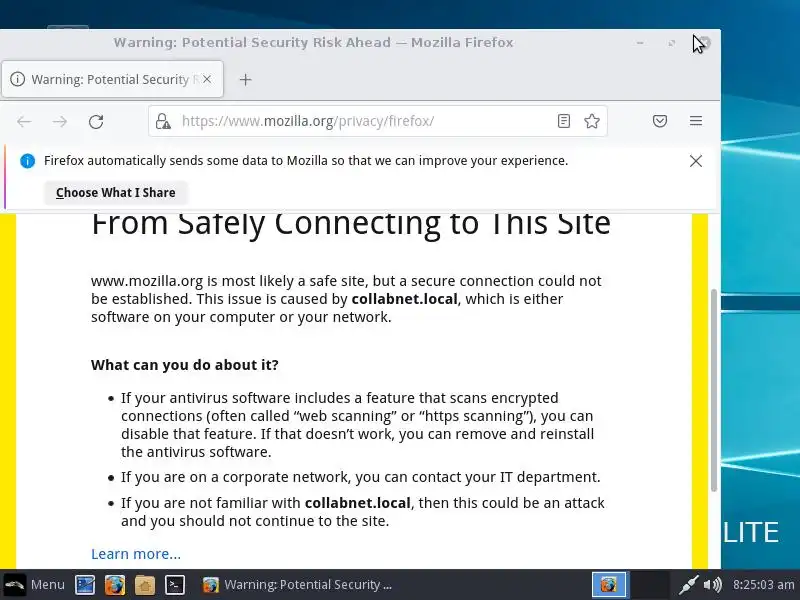800x600 pixels.
Task: Launch Firefox from taskbar quick launch
Action: tap(115, 585)
